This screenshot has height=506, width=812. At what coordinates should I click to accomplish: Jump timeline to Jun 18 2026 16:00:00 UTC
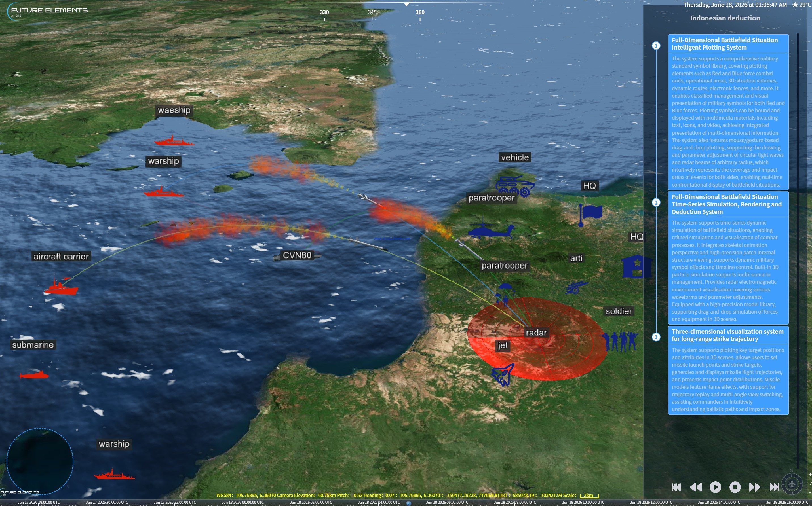click(x=787, y=502)
